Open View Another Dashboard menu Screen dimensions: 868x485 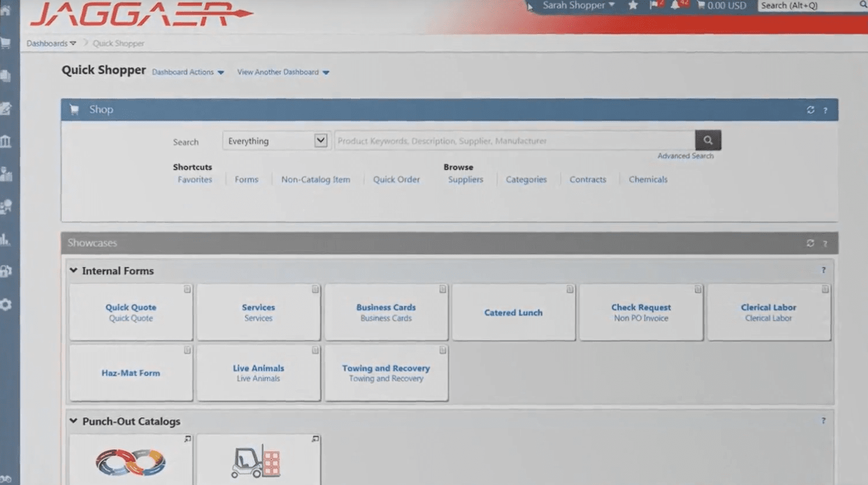point(282,72)
